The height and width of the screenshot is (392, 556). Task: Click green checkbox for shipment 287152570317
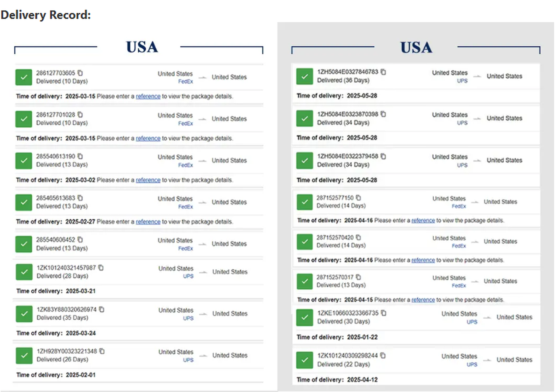click(x=305, y=281)
